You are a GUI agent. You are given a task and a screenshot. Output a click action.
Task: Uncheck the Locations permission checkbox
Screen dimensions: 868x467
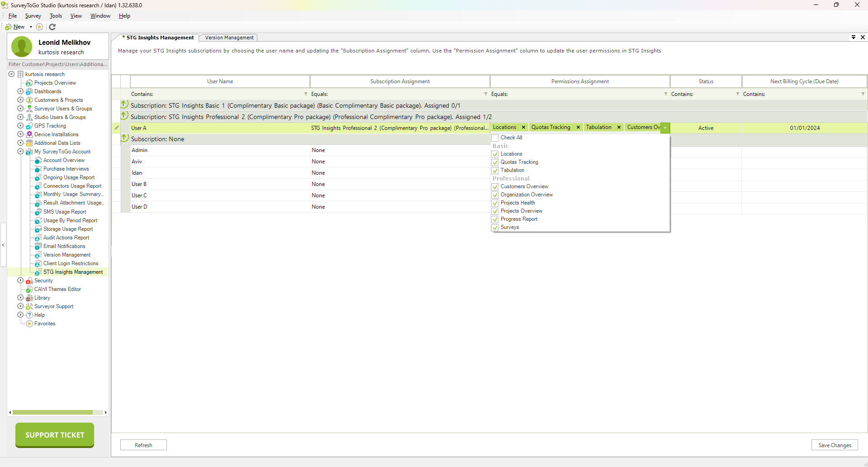495,154
